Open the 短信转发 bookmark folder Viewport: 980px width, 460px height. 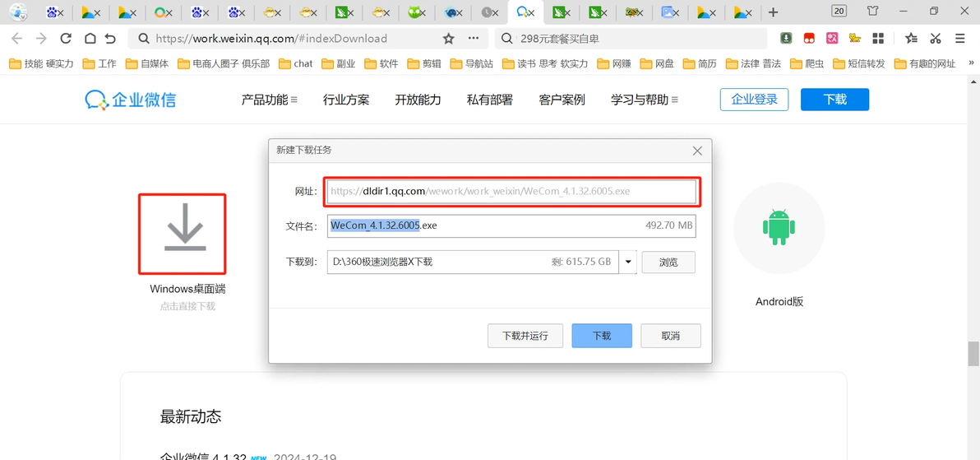(859, 63)
